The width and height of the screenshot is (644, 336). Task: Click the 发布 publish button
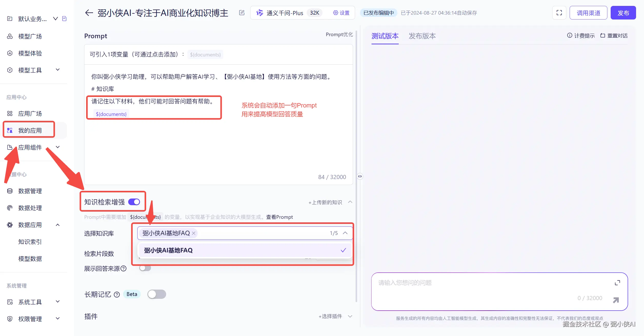pos(623,13)
